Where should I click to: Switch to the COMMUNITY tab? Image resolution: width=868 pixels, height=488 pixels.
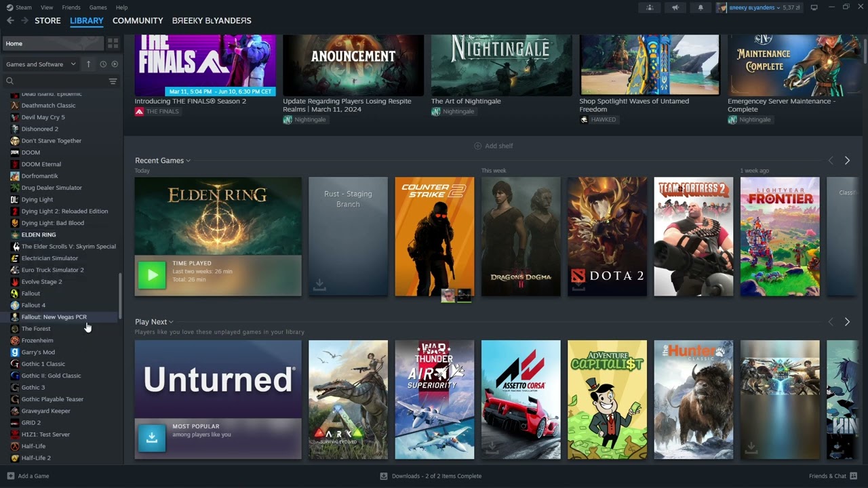pos(138,20)
